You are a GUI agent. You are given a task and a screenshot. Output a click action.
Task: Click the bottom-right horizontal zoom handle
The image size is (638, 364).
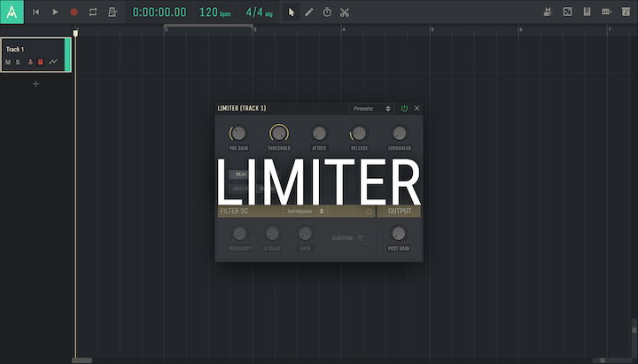(603, 360)
